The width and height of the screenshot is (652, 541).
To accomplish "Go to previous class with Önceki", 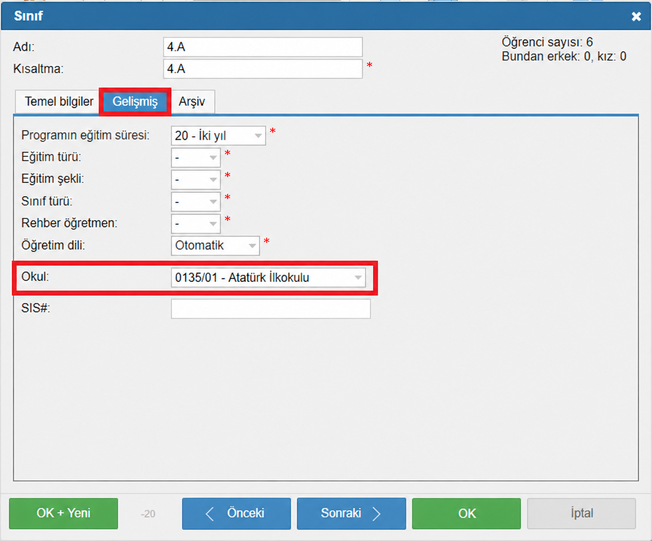I will pyautogui.click(x=236, y=513).
